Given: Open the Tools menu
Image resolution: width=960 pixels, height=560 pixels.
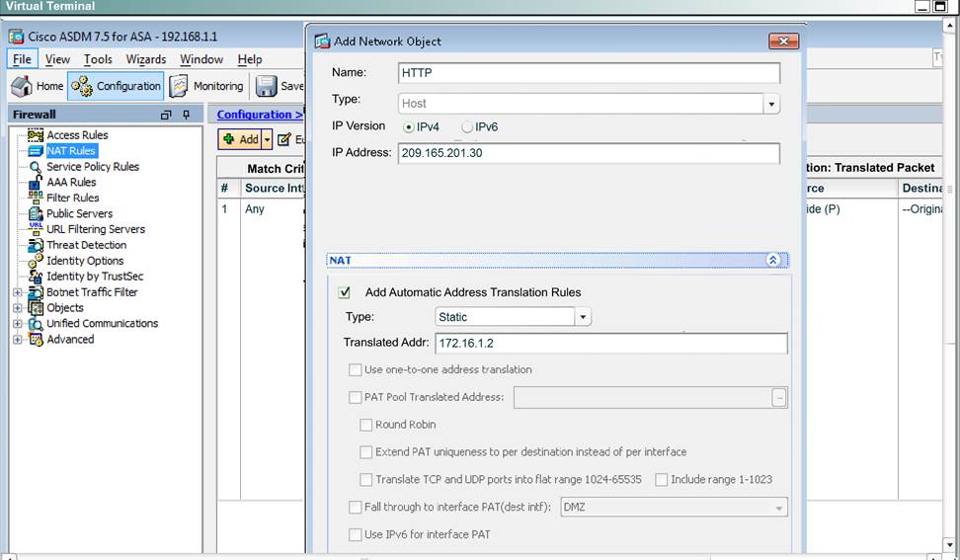Looking at the screenshot, I should coord(98,59).
